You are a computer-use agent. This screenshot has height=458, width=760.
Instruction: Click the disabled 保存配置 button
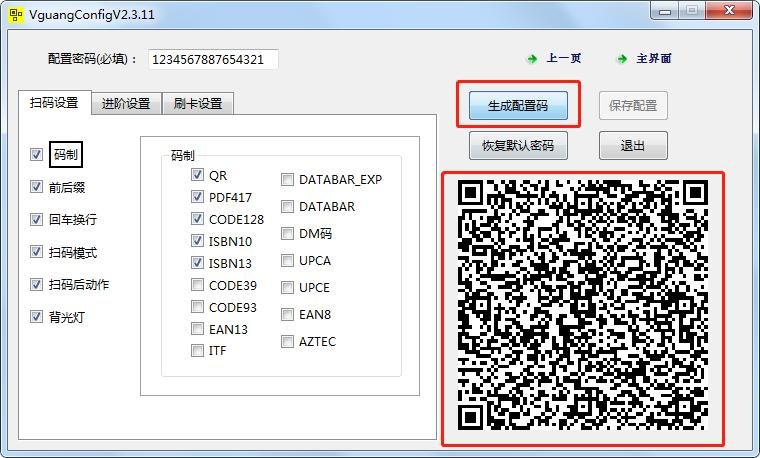pos(633,106)
